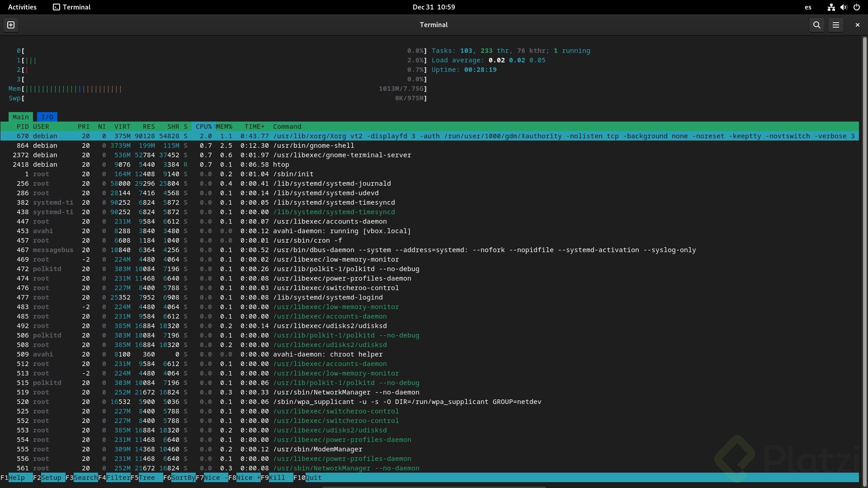Screen dimensions: 868x488
Task: Select the htop process row
Action: click(429, 164)
